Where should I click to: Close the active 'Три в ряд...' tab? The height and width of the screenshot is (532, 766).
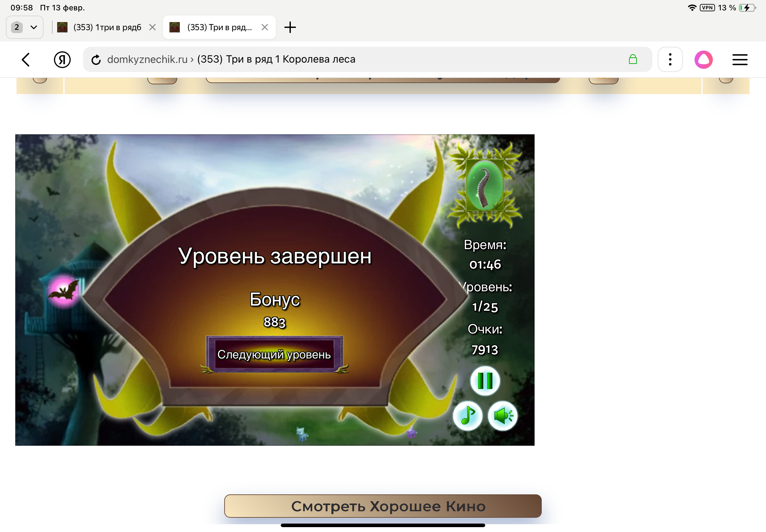point(265,27)
